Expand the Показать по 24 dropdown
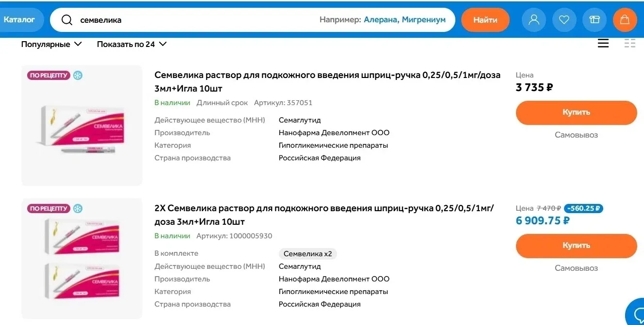 (x=132, y=44)
